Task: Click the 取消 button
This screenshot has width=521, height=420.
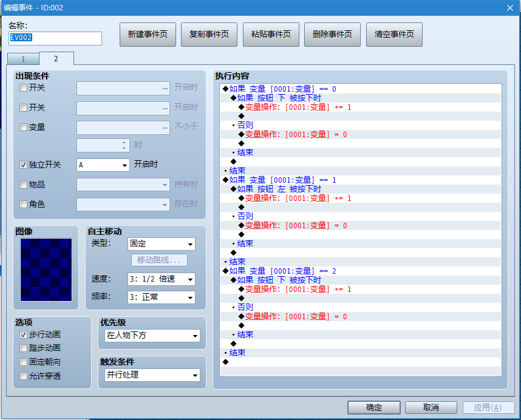Action: pyautogui.click(x=431, y=407)
